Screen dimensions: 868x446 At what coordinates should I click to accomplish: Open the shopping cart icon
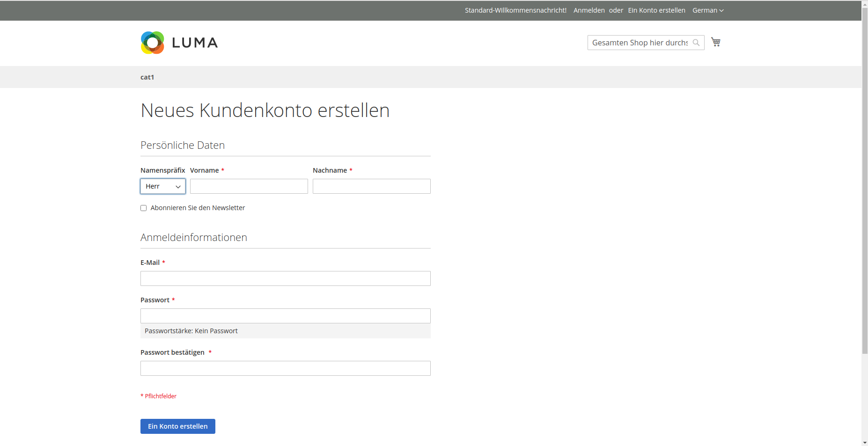tap(716, 42)
